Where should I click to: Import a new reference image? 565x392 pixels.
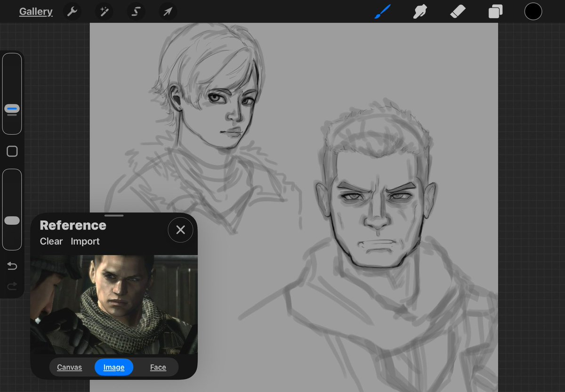tap(85, 241)
